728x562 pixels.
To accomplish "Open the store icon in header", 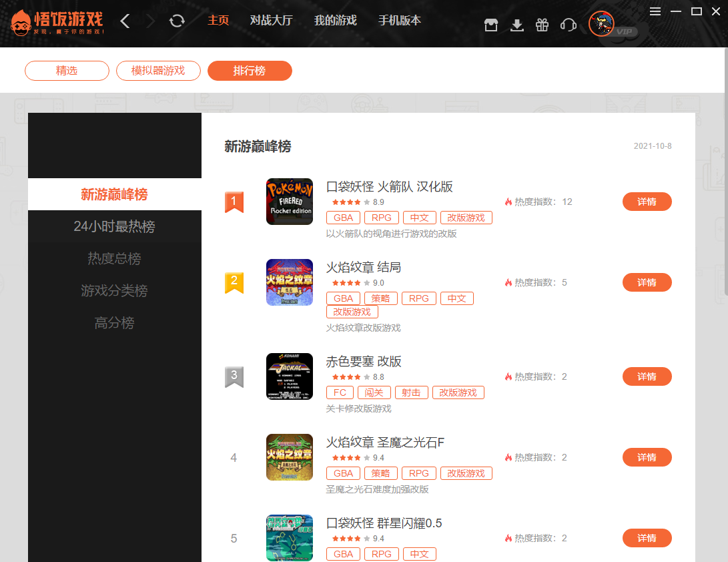I will (x=491, y=25).
